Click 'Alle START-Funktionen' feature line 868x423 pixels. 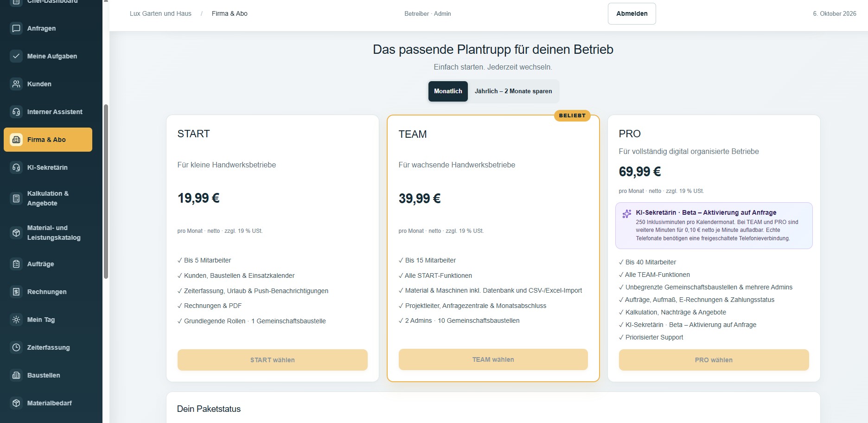point(435,276)
